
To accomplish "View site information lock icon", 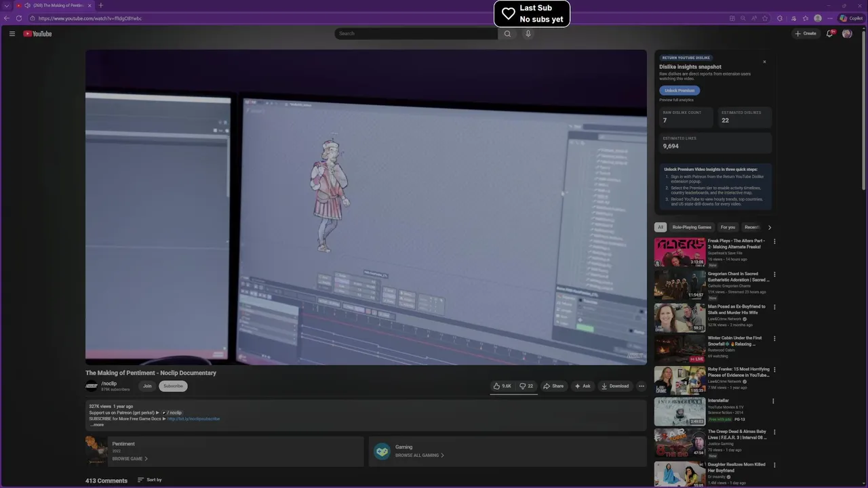I will (x=32, y=18).
